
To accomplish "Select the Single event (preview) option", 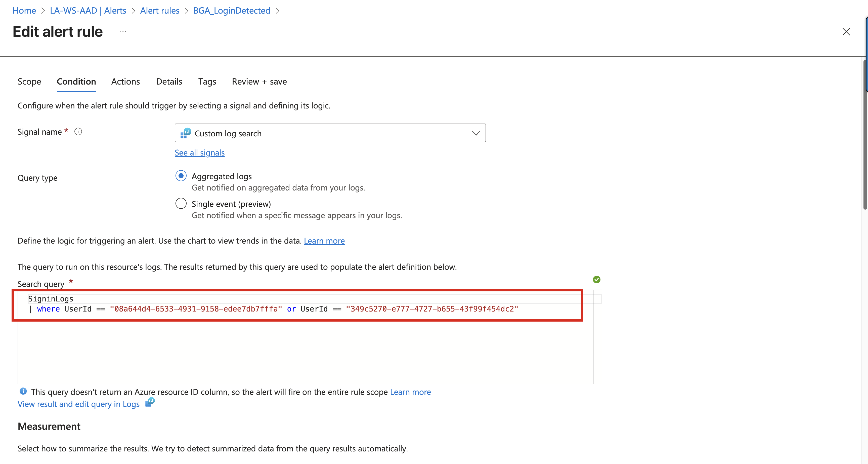I will click(x=181, y=203).
